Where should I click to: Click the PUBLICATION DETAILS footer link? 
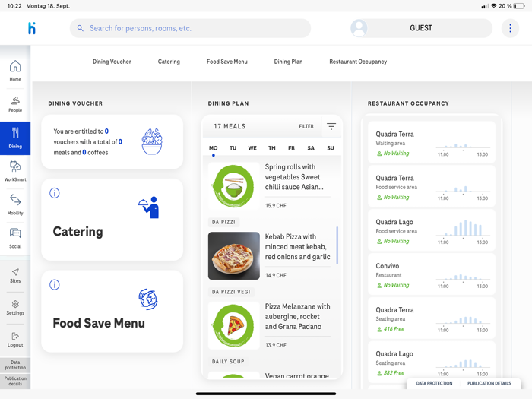click(489, 383)
